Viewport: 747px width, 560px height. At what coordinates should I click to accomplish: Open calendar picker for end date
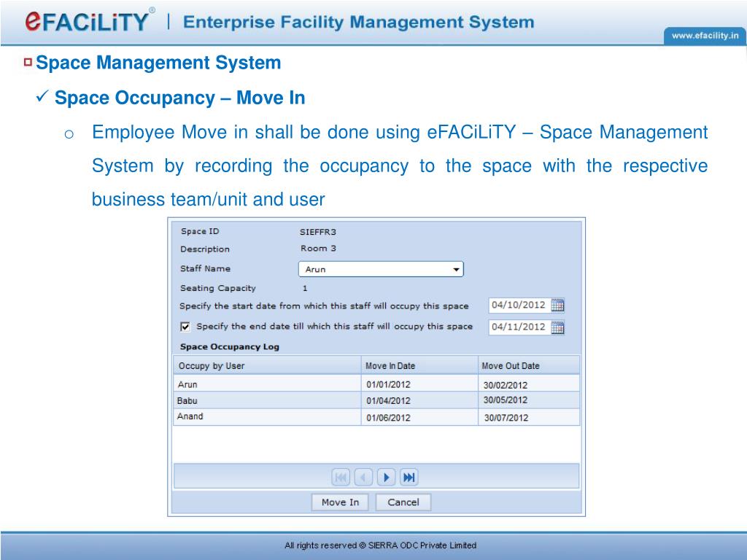[557, 327]
